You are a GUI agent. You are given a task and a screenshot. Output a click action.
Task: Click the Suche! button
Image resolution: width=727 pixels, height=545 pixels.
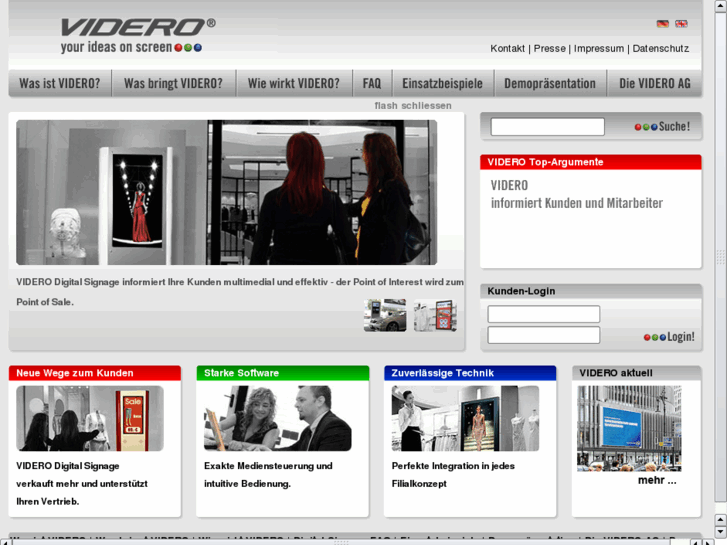662,127
